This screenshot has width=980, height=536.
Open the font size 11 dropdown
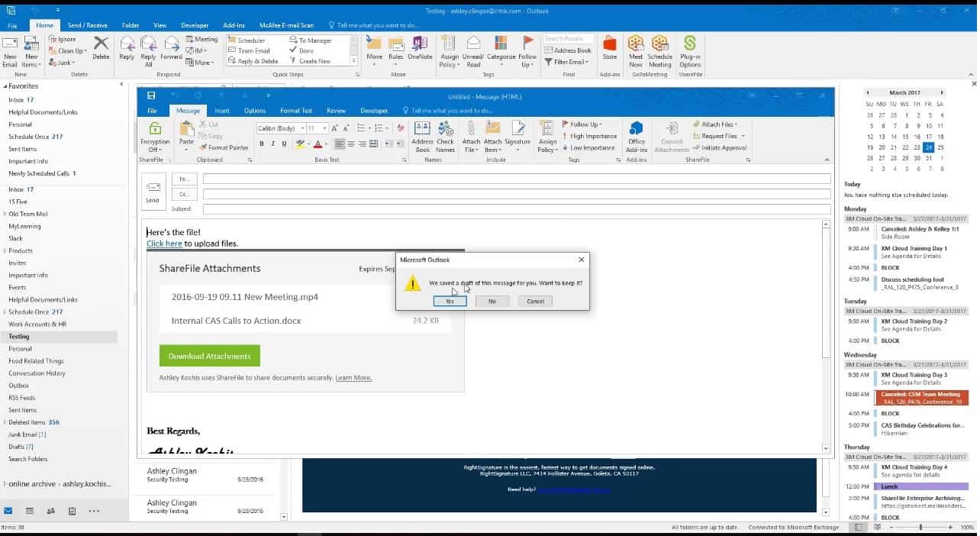point(324,128)
